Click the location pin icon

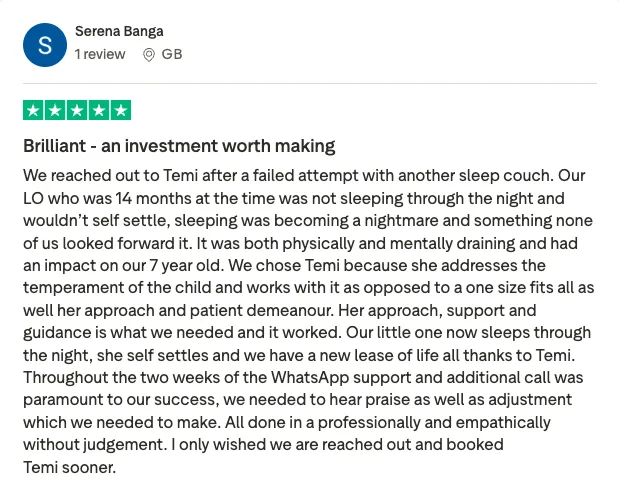148,55
